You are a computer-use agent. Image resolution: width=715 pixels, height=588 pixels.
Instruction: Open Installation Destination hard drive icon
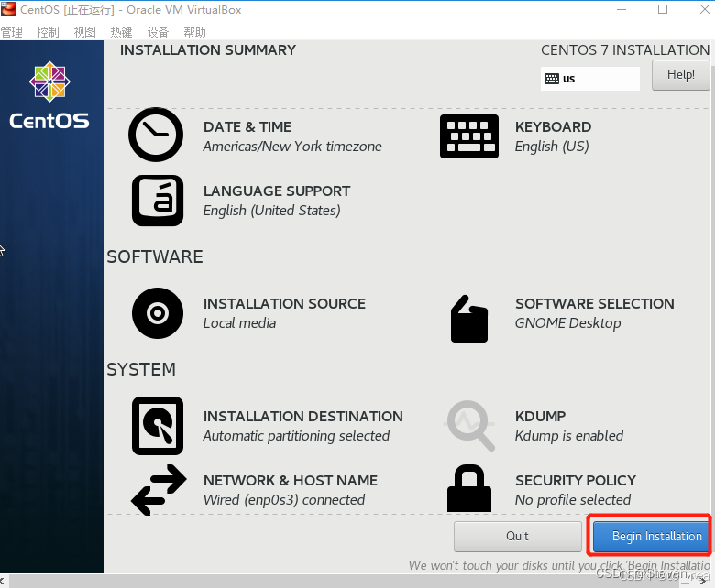158,426
